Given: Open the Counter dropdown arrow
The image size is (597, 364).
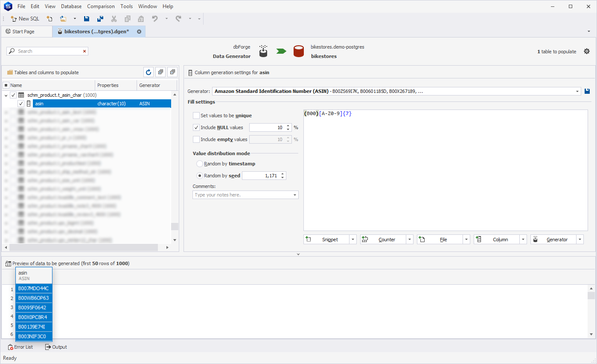Looking at the screenshot, I should pyautogui.click(x=410, y=240).
